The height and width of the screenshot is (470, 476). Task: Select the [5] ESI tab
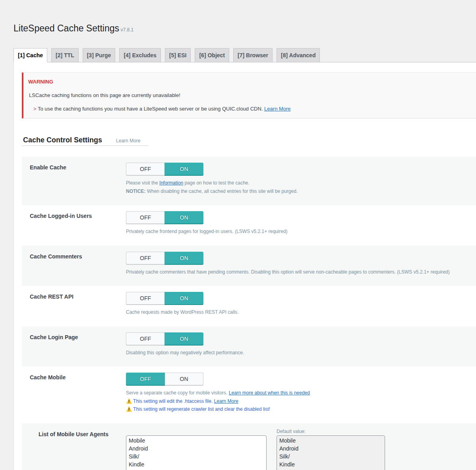tap(178, 55)
